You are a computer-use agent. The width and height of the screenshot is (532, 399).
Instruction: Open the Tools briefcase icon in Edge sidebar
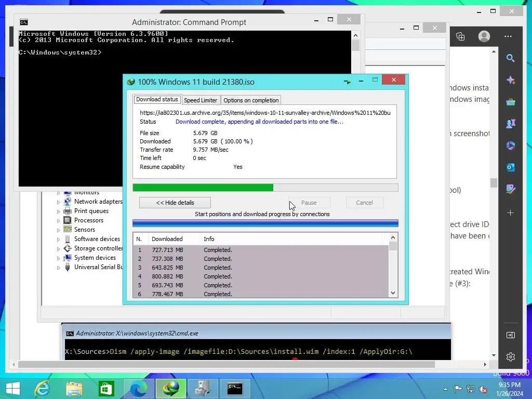(x=510, y=102)
